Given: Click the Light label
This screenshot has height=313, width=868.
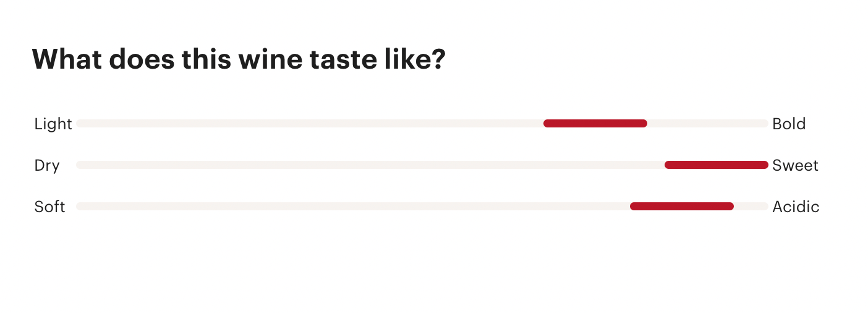Looking at the screenshot, I should pos(53,124).
